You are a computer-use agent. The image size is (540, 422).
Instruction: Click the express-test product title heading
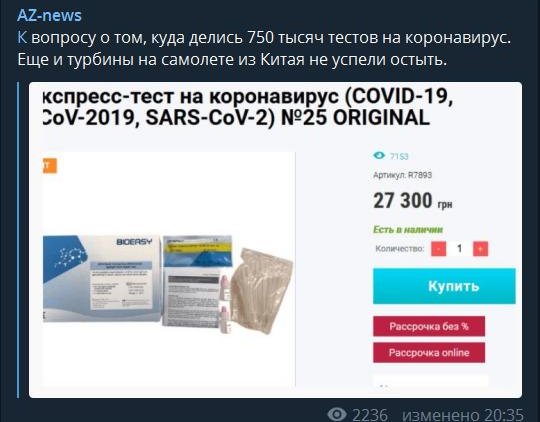(x=248, y=107)
